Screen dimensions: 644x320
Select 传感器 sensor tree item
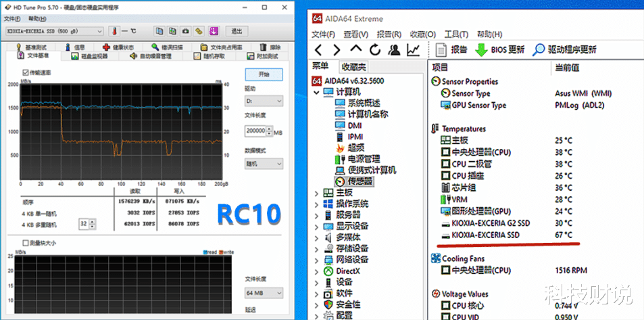coord(360,181)
